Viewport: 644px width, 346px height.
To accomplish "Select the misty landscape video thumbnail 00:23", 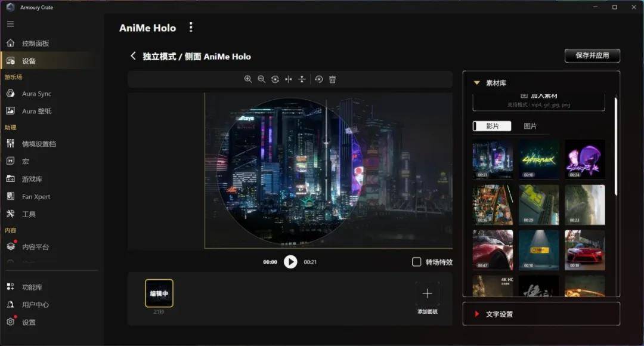I will [585, 205].
